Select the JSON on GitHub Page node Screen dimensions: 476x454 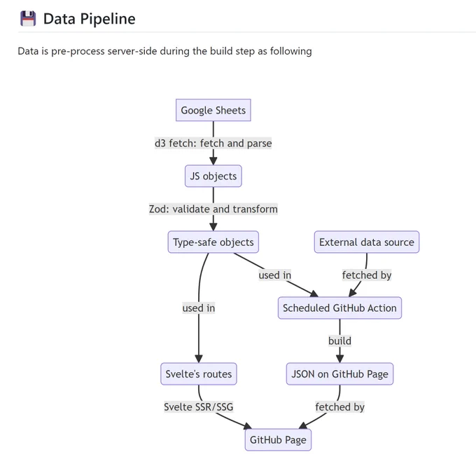coord(339,373)
